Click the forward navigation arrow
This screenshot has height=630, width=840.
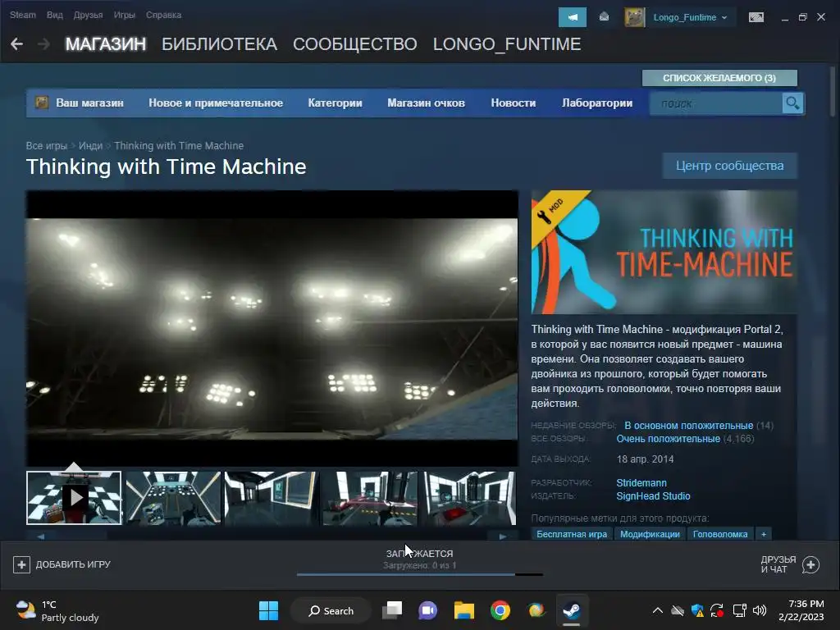pos(44,44)
